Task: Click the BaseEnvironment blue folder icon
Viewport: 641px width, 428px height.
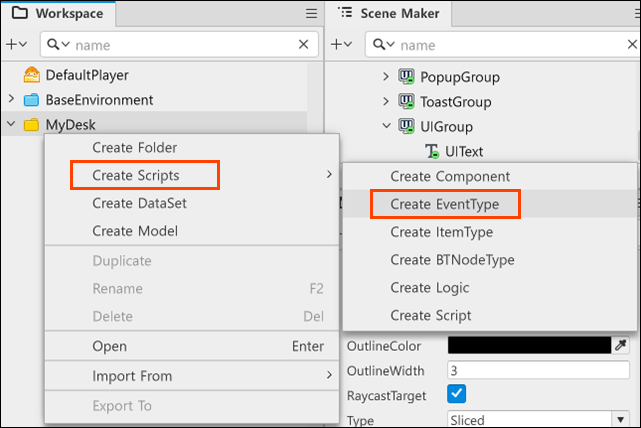Action: tap(31, 100)
